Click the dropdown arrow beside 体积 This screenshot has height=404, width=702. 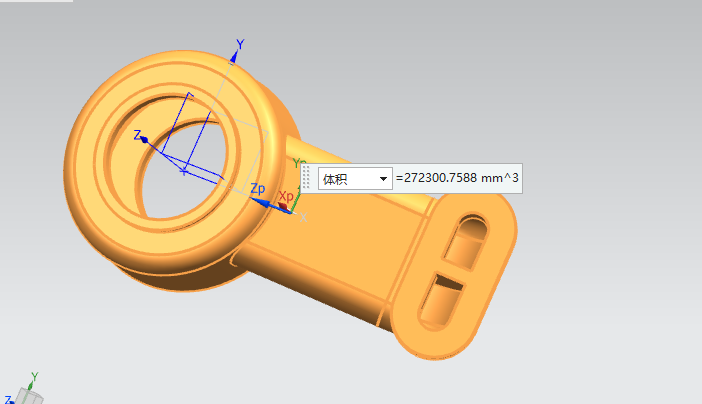pos(382,179)
